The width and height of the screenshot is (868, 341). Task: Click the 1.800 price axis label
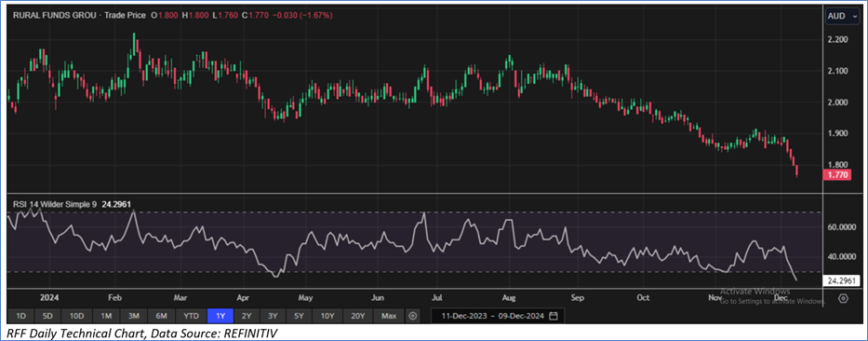coord(837,165)
